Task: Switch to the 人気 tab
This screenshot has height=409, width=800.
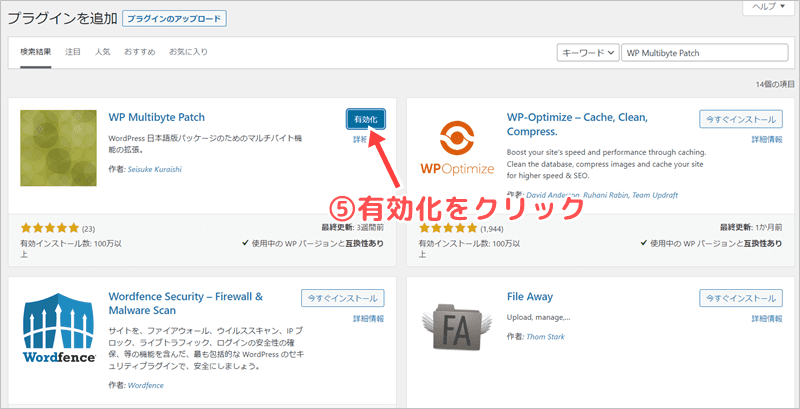Action: click(x=103, y=50)
